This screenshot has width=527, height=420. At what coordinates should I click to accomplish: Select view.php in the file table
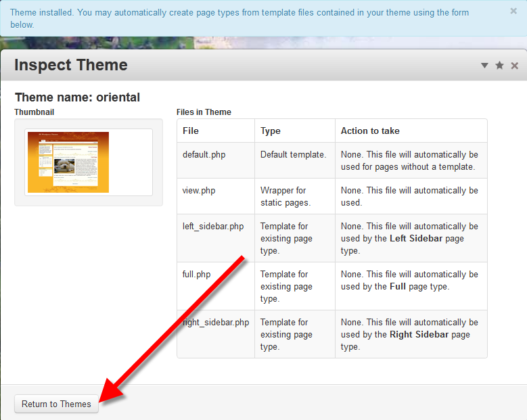tap(199, 190)
